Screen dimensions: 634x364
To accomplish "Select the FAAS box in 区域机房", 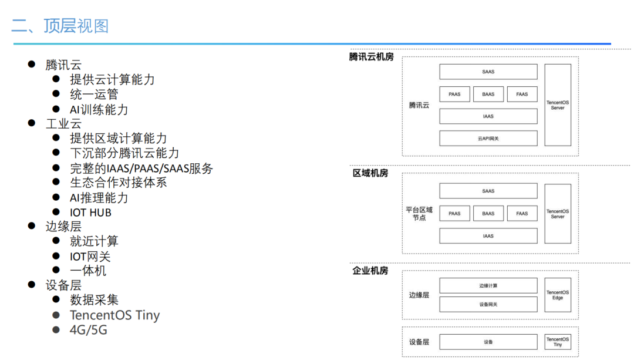I will [522, 214].
